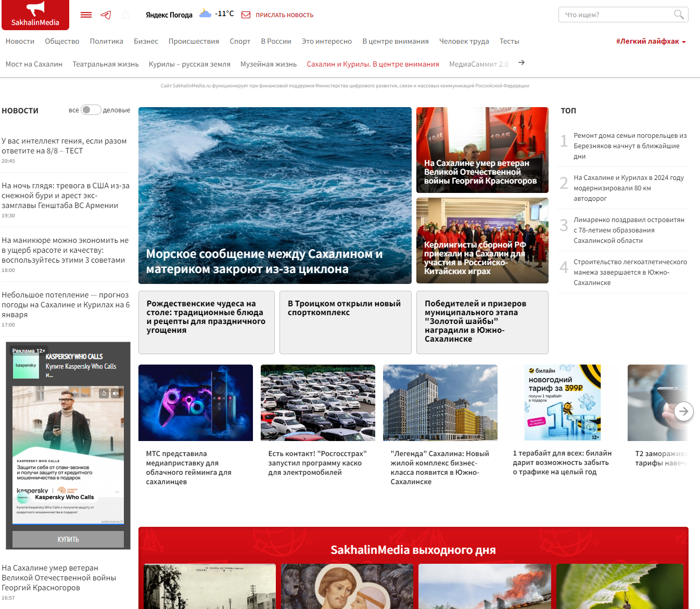This screenshot has width=700, height=609.
Task: Open the Музейная жизнь topic
Action: tap(269, 64)
